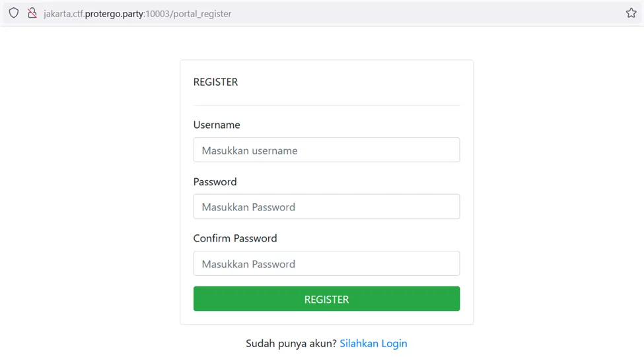Click the REGISTER heading text
Image resolution: width=644 pixels, height=357 pixels.
click(x=215, y=82)
